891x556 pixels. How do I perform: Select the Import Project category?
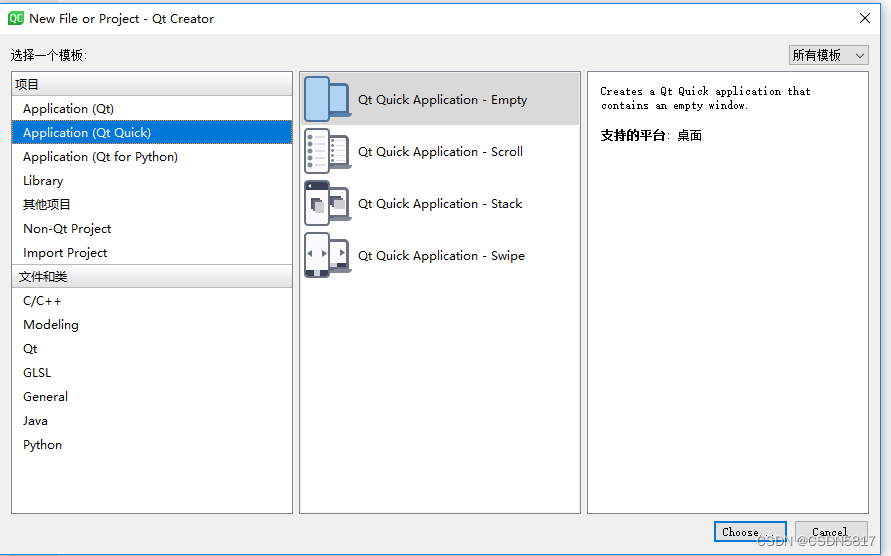pos(152,252)
